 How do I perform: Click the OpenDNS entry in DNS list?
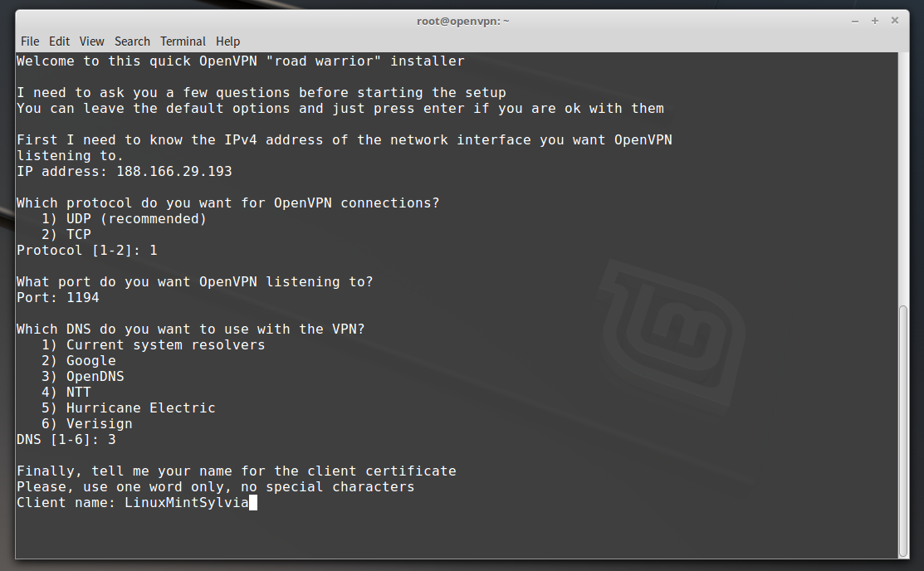[95, 377]
